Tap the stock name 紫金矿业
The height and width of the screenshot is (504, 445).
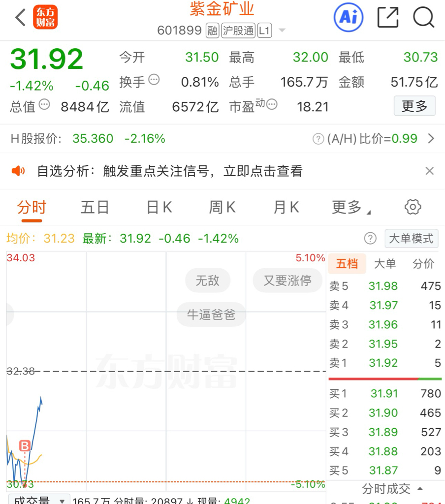point(222,9)
